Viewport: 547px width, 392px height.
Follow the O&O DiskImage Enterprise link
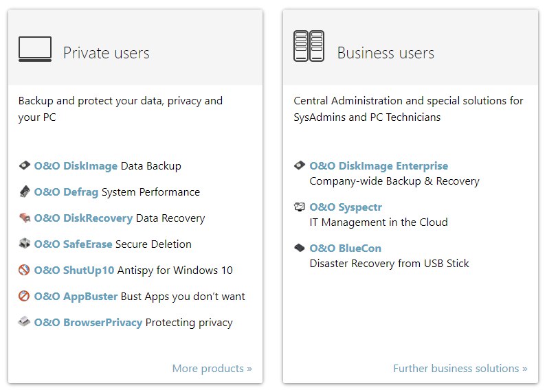[x=379, y=166]
